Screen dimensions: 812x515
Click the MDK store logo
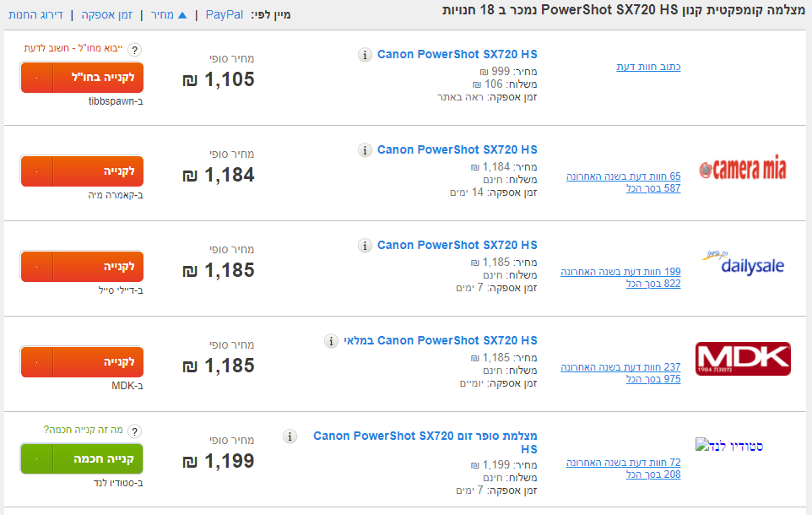click(743, 359)
